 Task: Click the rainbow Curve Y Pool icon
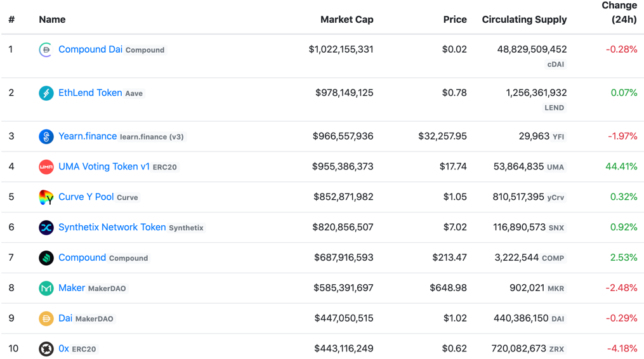[46, 197]
